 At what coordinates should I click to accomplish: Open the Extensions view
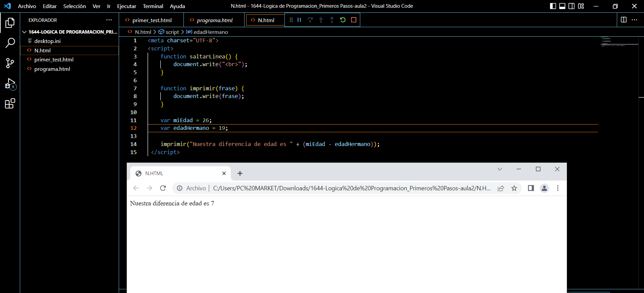tap(10, 103)
